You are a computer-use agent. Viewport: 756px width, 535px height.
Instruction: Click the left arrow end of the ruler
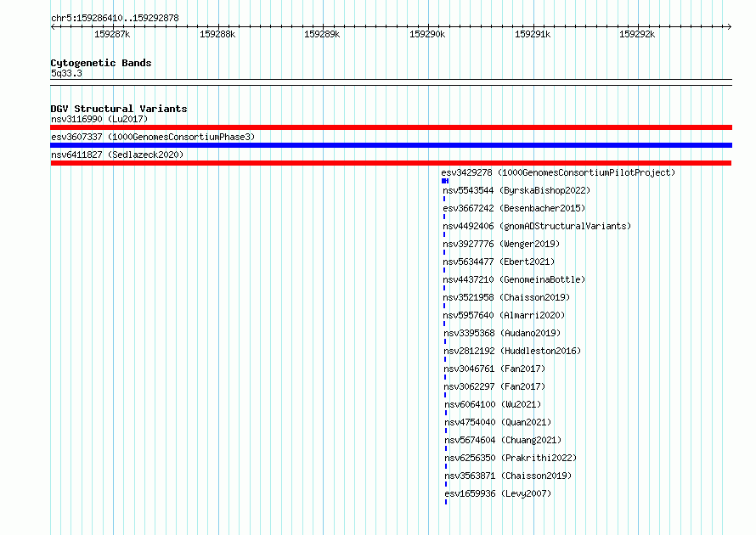coord(53,26)
